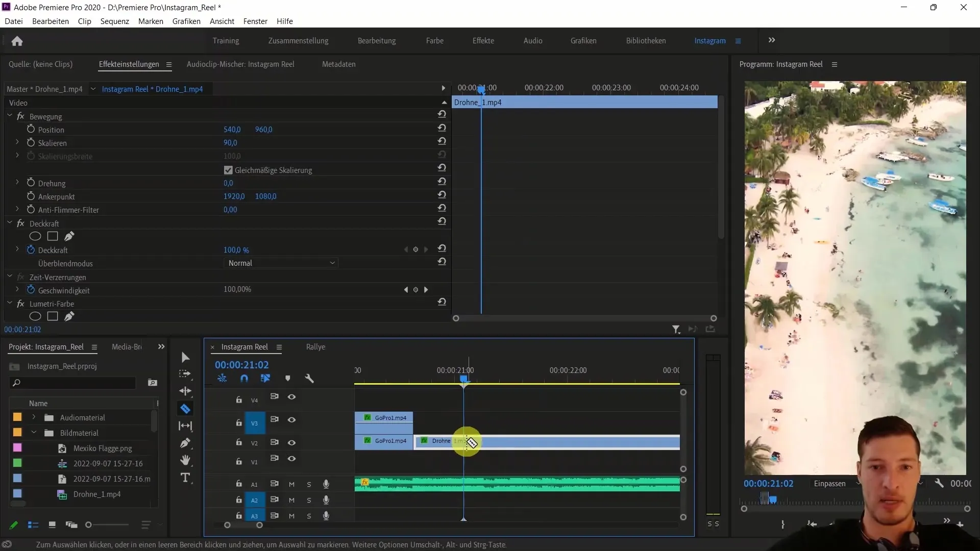980x551 pixels.
Task: Switch to Farbe workspace
Action: pyautogui.click(x=435, y=41)
